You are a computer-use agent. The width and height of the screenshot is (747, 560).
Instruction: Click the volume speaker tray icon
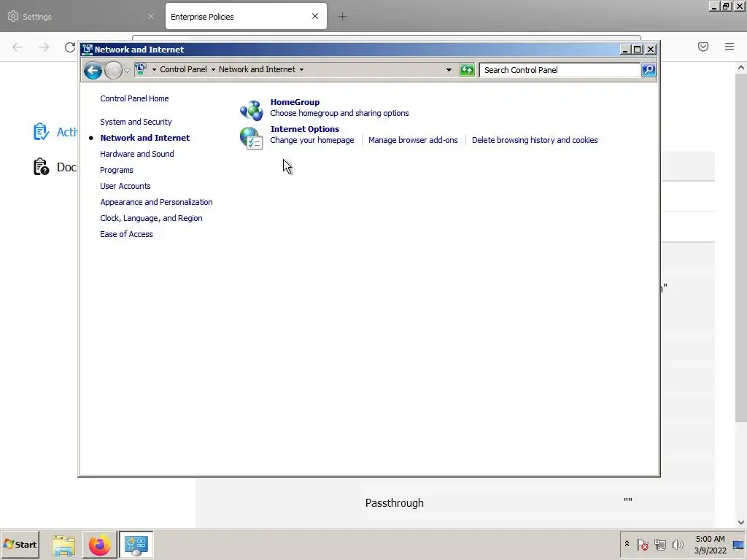click(677, 544)
